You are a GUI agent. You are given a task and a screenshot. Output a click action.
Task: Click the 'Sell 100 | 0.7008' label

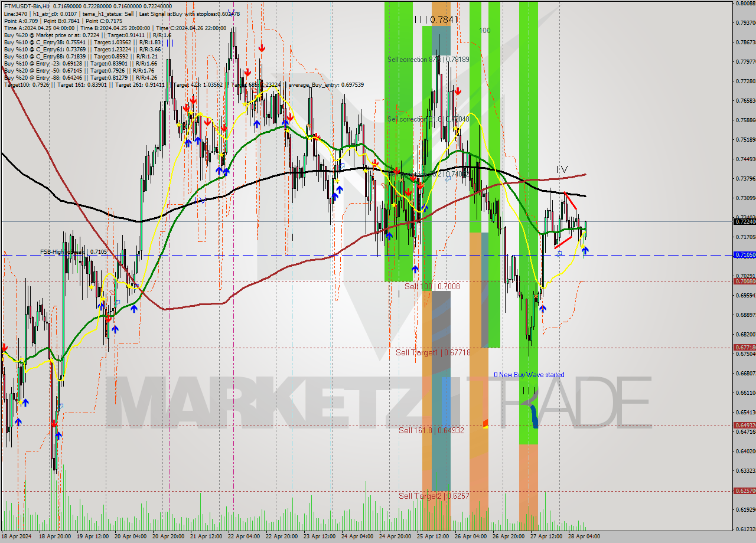tap(432, 286)
